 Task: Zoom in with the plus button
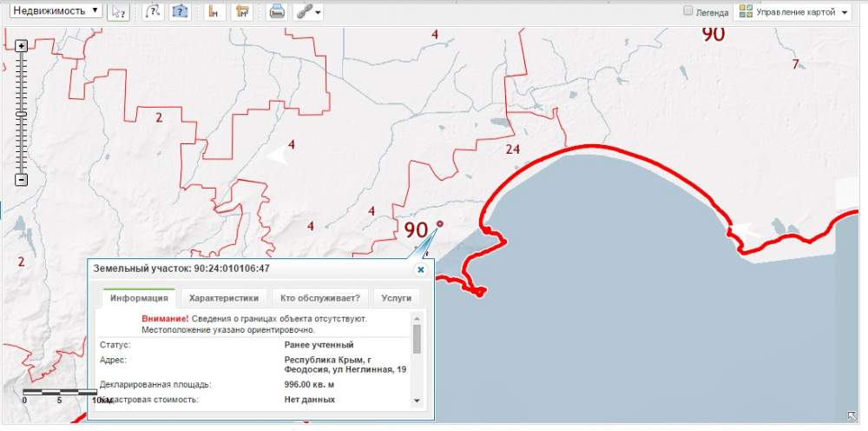(x=21, y=47)
